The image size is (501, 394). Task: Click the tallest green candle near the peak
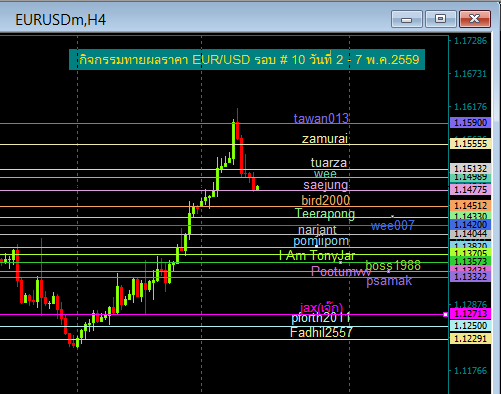(x=234, y=140)
